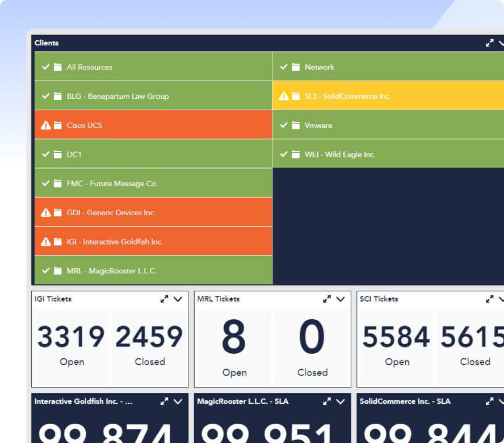This screenshot has height=443, width=504.
Task: Expand MRL Tickets widget to full screen
Action: pos(327,299)
